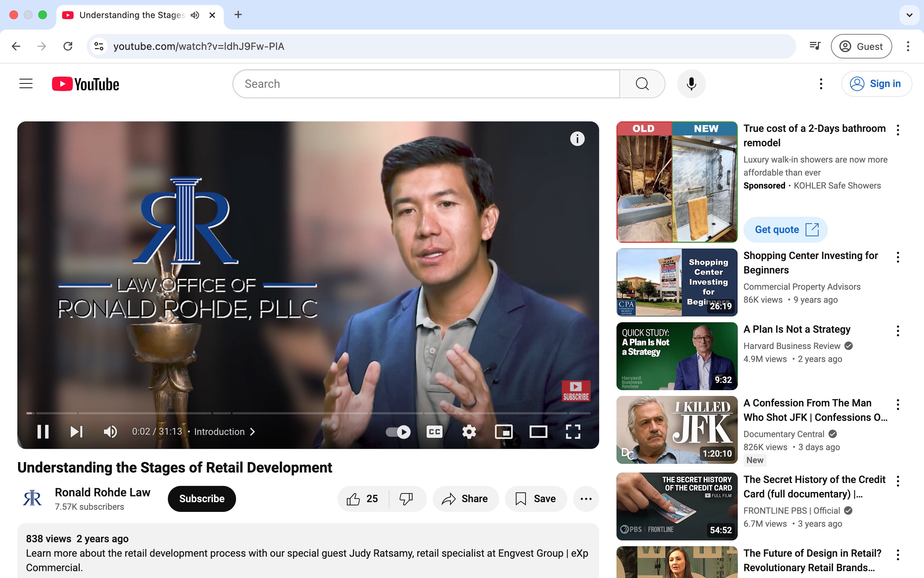Viewport: 924px width, 578px height.
Task: Open title A Plan Is Not a Strategy
Action: click(797, 329)
